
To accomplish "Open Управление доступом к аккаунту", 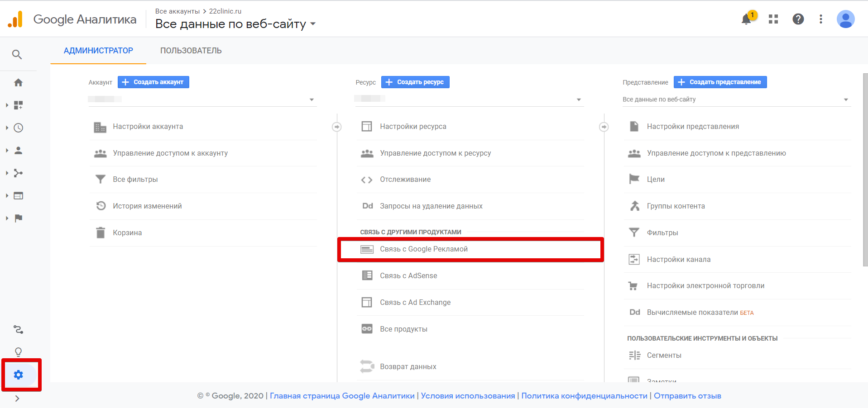I will pyautogui.click(x=203, y=153).
